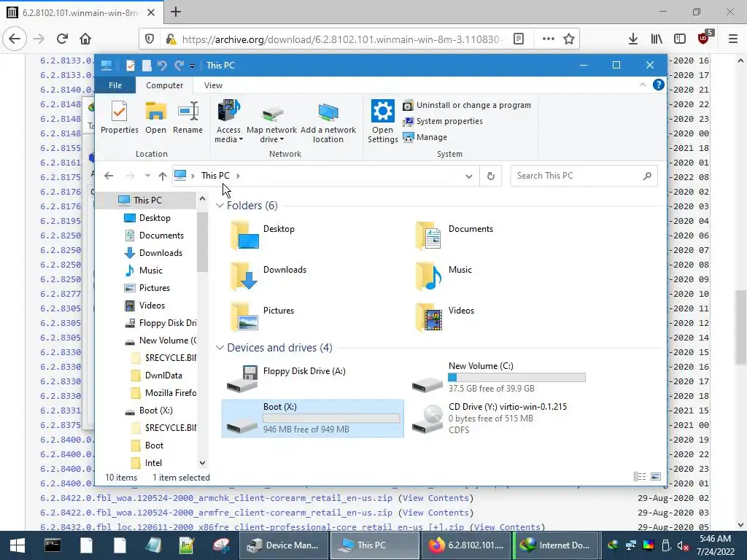Switch to the View ribbon tab
The image size is (747, 560).
click(x=213, y=85)
